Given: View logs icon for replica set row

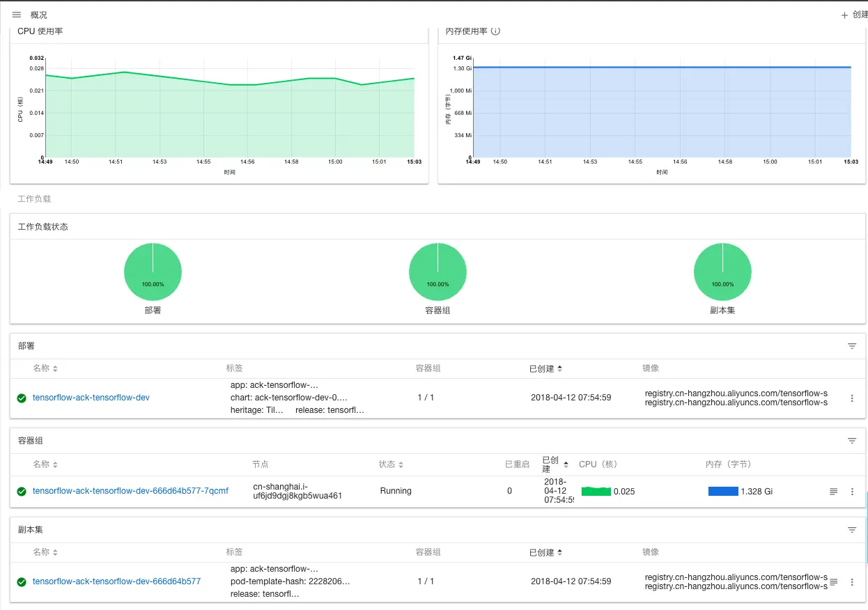Looking at the screenshot, I should (x=834, y=581).
